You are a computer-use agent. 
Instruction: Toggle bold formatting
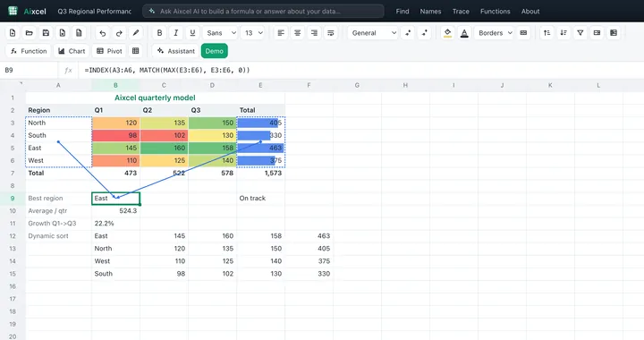(159, 33)
